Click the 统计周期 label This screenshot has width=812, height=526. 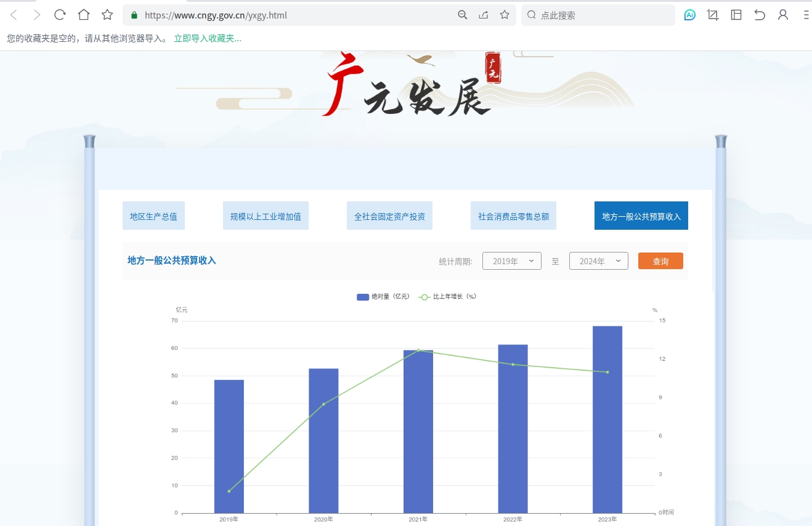click(x=455, y=262)
